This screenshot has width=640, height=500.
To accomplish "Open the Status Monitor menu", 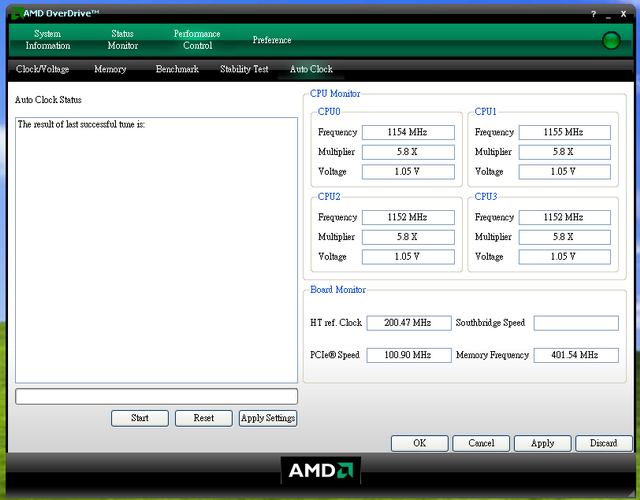I will click(122, 40).
